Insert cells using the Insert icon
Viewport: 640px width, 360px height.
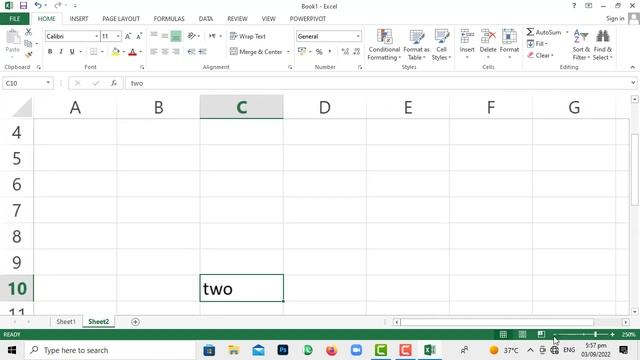pos(467,37)
